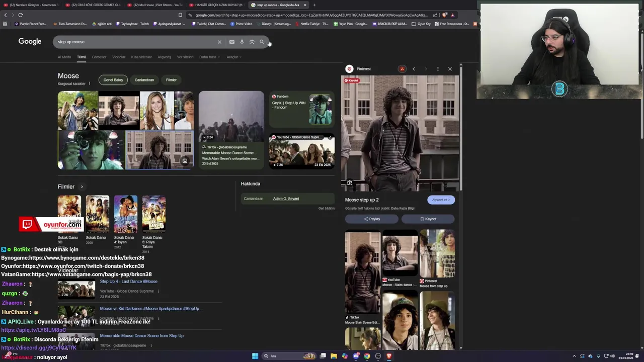Select the Filmler chip

click(x=172, y=80)
